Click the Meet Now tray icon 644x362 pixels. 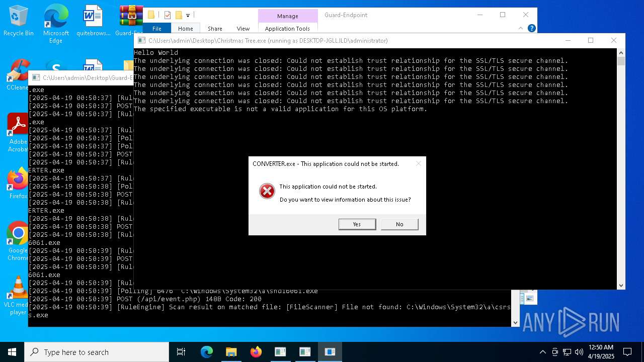554,352
